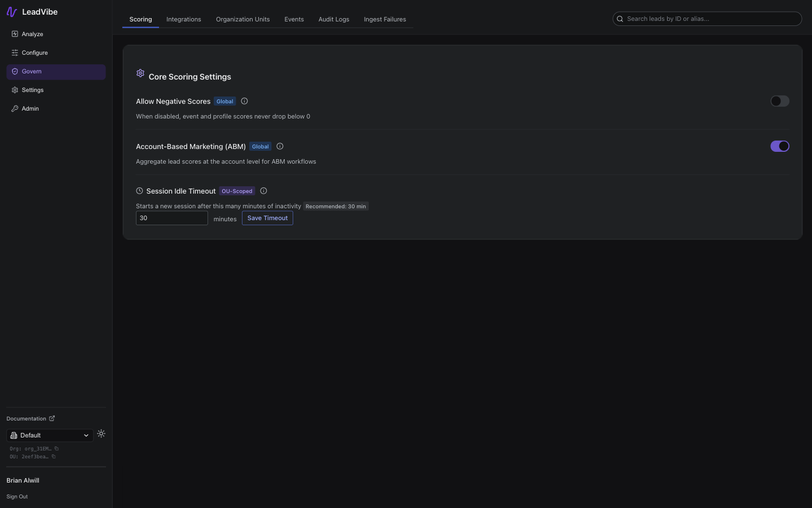
Task: Copy the OU ID using copy icon
Action: click(x=54, y=457)
